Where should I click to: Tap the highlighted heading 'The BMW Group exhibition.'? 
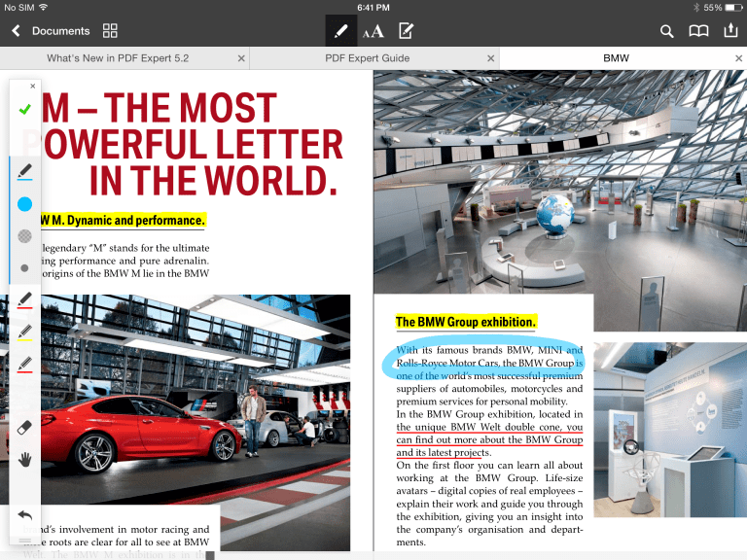tap(466, 322)
